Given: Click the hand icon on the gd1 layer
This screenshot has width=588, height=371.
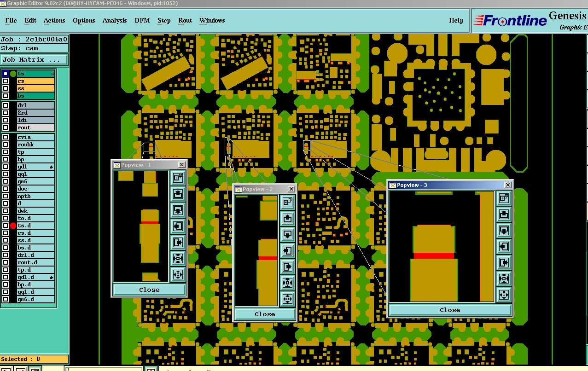Looking at the screenshot, I should [x=51, y=167].
